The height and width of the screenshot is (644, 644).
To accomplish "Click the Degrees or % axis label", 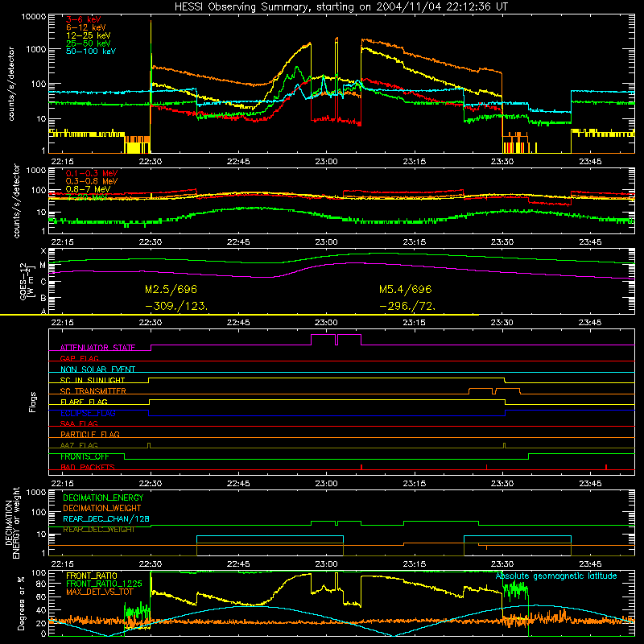I will point(21,603).
